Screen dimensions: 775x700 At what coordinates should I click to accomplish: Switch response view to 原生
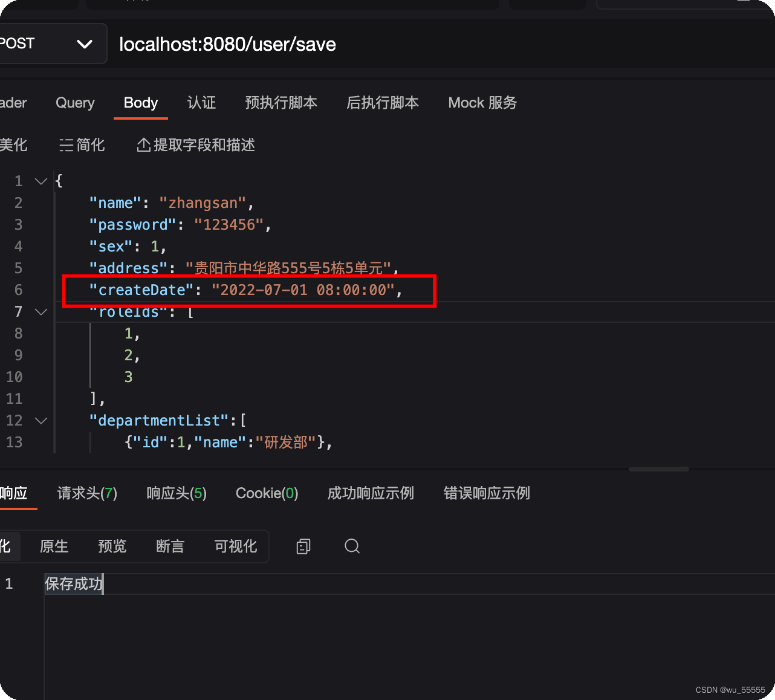tap(54, 546)
